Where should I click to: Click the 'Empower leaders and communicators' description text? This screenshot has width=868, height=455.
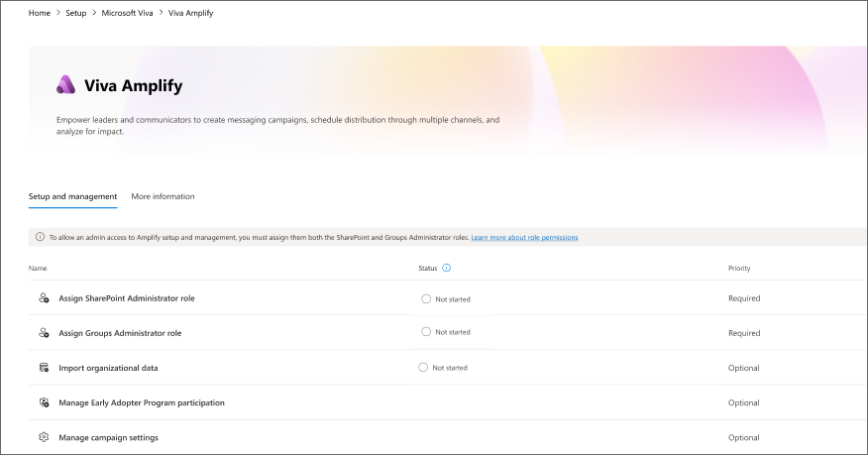pos(277,126)
